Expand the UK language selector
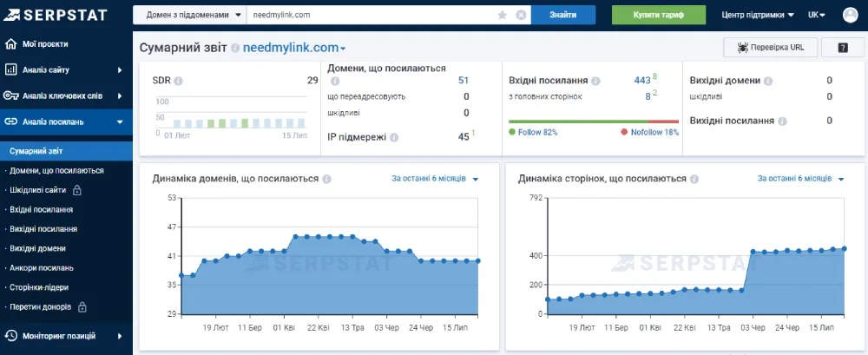This screenshot has height=355, width=868. (x=818, y=15)
